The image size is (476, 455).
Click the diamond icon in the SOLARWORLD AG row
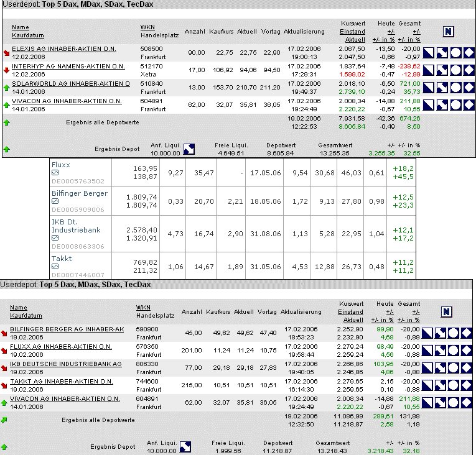(x=469, y=88)
